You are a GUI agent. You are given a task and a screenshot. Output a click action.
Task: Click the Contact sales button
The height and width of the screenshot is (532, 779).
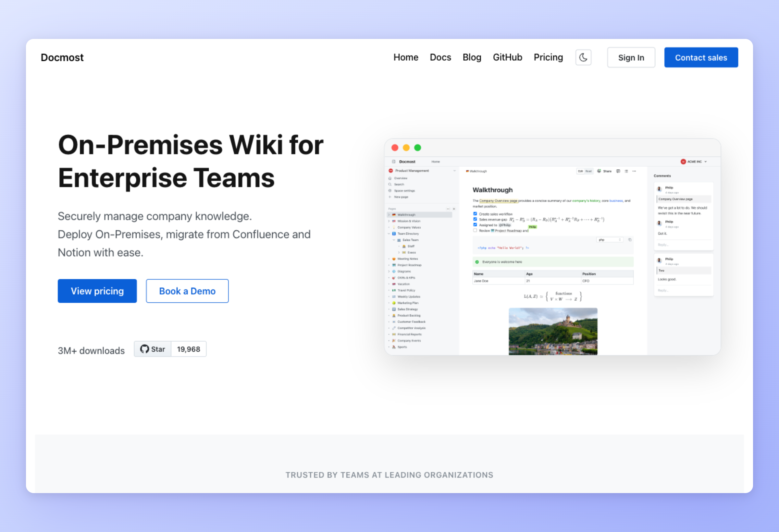click(701, 57)
